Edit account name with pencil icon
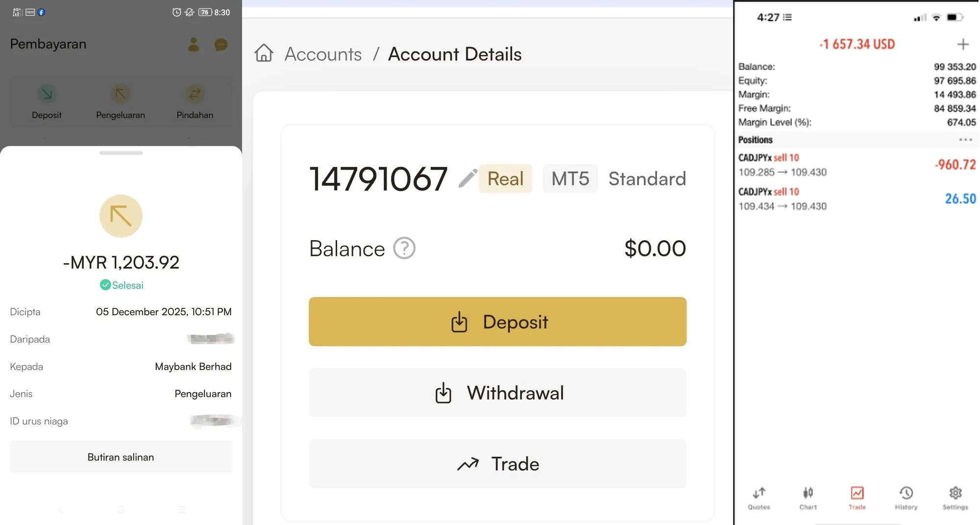980x525 pixels. click(467, 178)
